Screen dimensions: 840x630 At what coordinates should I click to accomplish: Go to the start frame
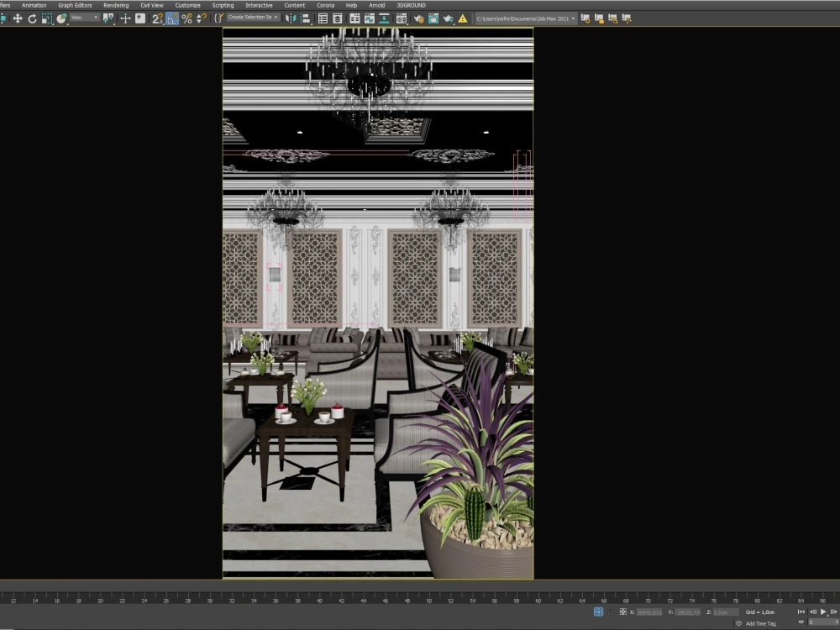pyautogui.click(x=801, y=612)
